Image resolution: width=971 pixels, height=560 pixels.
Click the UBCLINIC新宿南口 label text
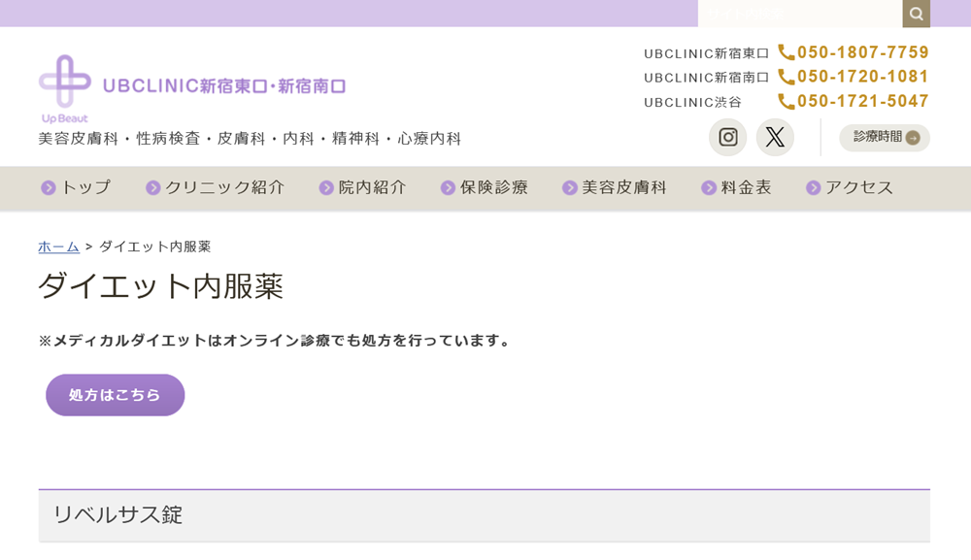[x=706, y=78]
